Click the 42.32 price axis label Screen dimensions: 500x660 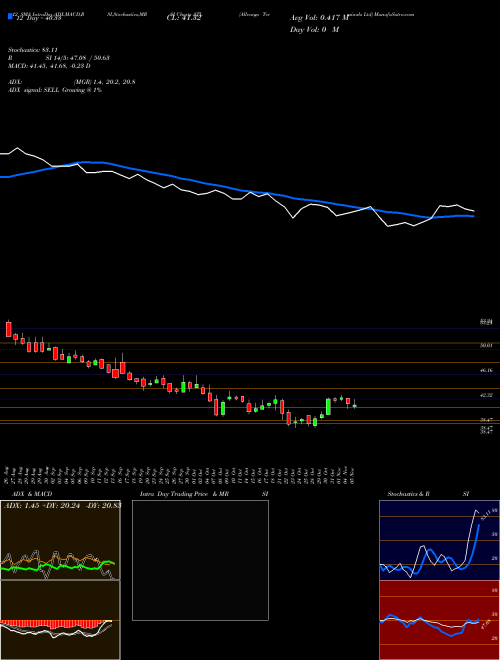pyautogui.click(x=486, y=395)
